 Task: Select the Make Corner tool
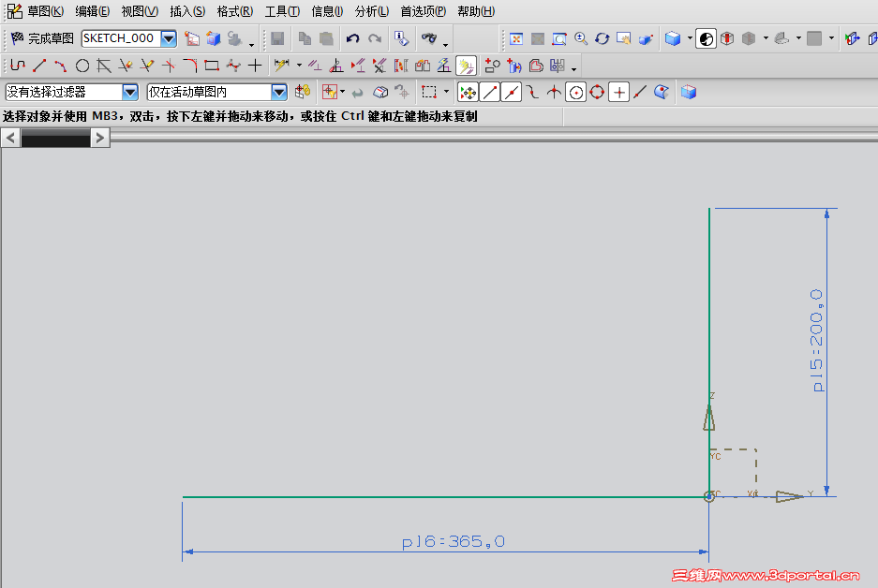169,66
